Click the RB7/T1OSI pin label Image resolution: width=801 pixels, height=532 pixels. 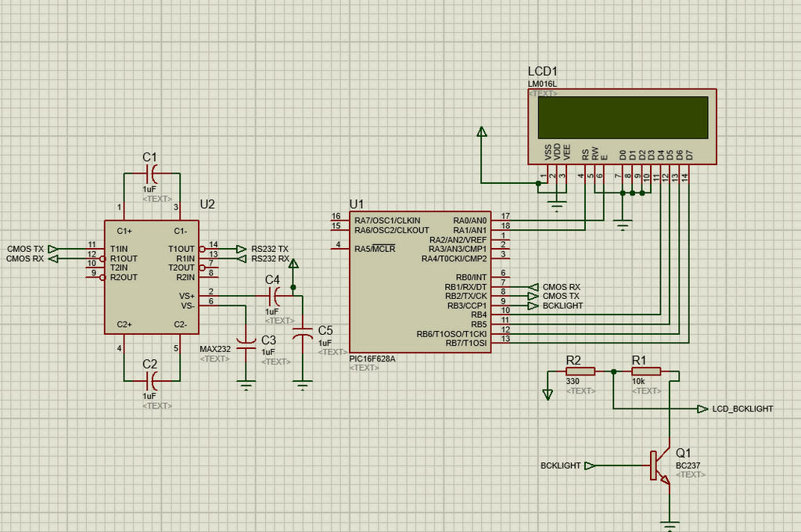466,343
